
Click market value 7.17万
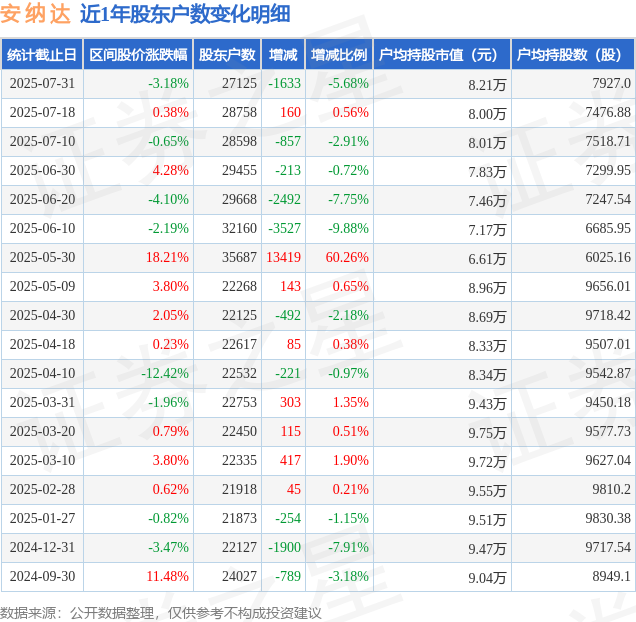[487, 230]
